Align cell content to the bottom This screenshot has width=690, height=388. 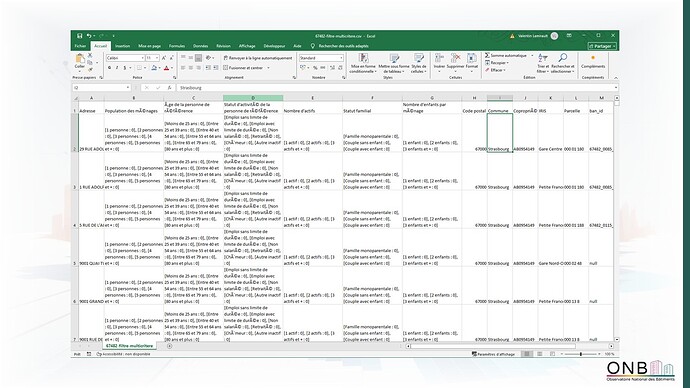198,58
